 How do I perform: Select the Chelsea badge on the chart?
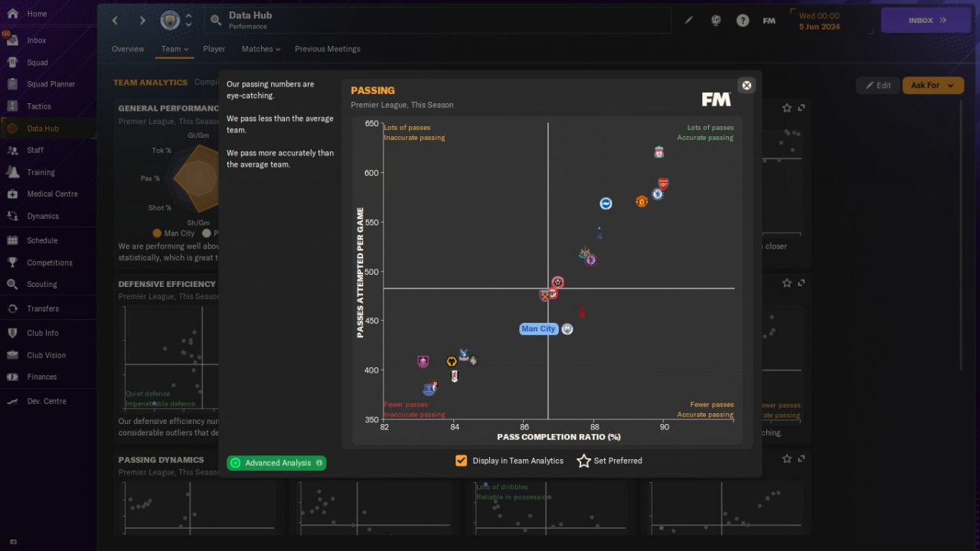click(657, 194)
